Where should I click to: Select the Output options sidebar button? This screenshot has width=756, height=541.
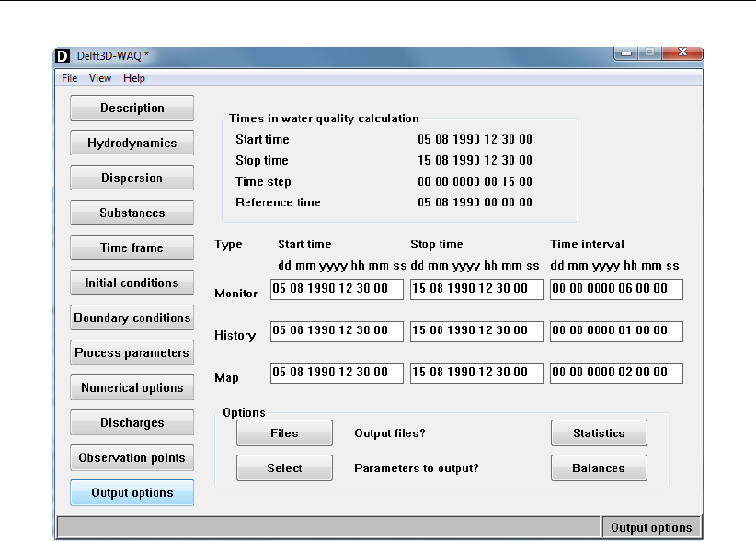click(132, 492)
